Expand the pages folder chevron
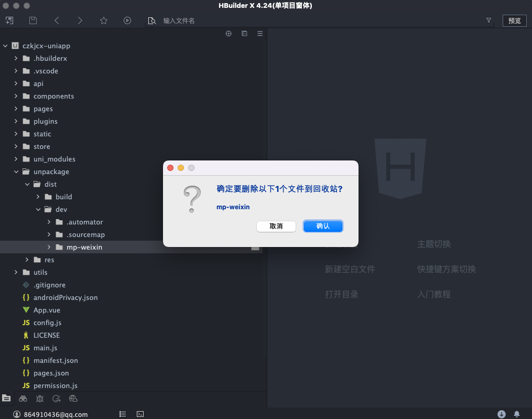This screenshot has width=532, height=419. tap(16, 109)
